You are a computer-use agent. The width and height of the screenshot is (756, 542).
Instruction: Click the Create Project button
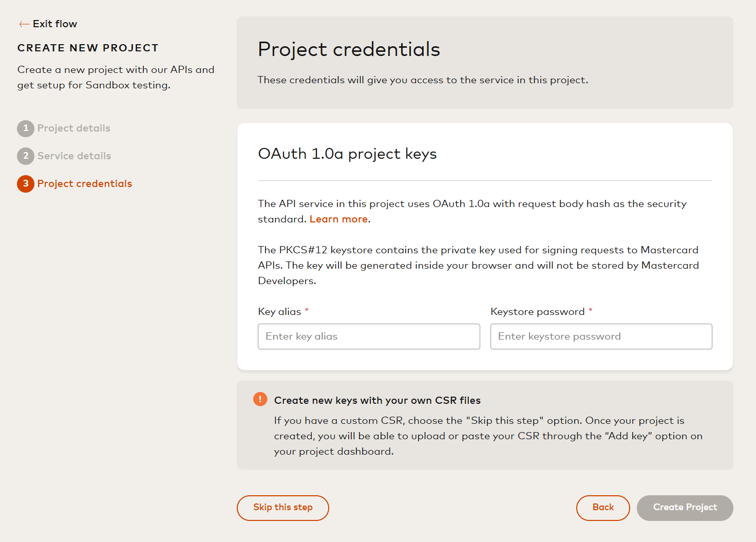click(x=685, y=508)
